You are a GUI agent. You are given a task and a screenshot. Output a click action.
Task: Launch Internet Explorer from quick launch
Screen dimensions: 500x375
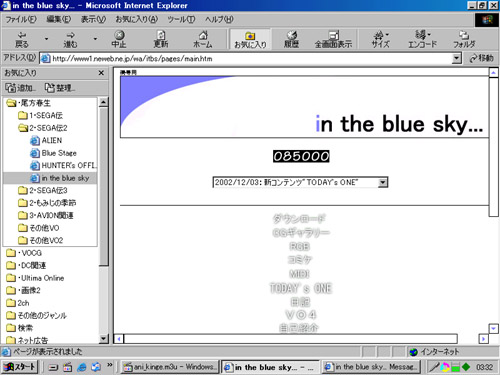click(x=82, y=367)
